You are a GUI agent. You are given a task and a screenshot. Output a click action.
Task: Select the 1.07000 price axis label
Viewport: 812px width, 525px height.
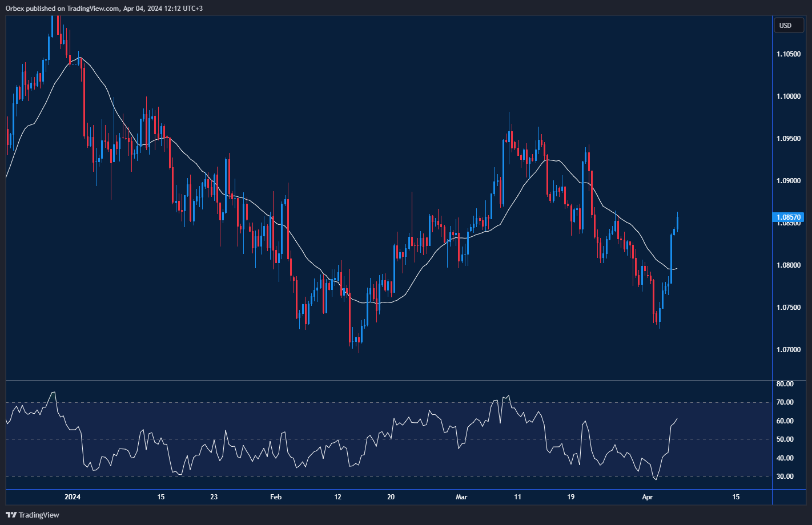coord(788,350)
